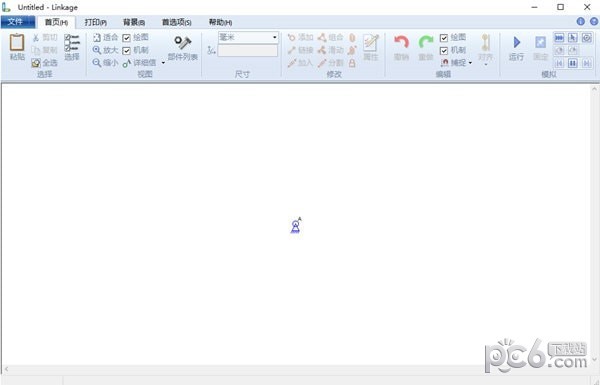Click the 缩小 (Zoom Out) magnifier
Image resolution: width=600 pixels, height=385 pixels.
(x=97, y=63)
